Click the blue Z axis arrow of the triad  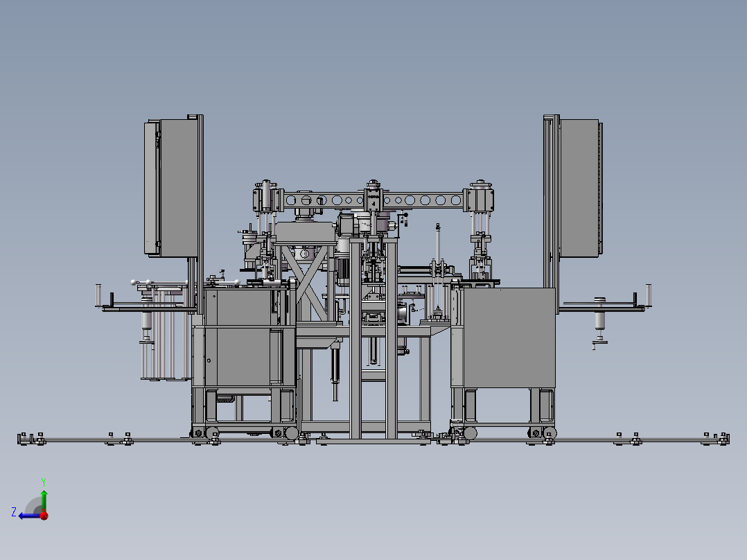[x=30, y=516]
